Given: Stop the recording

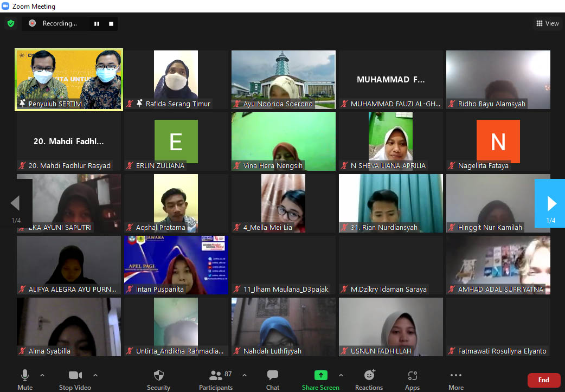Looking at the screenshot, I should 111,24.
